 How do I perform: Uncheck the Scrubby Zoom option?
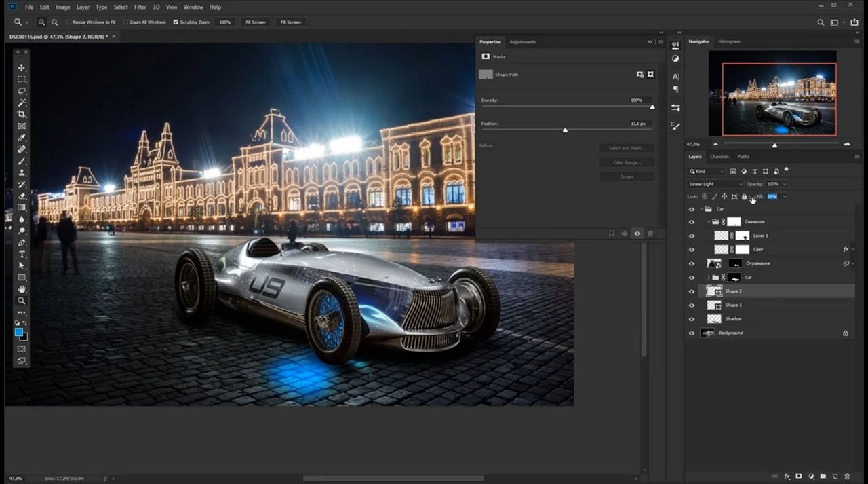[x=176, y=22]
